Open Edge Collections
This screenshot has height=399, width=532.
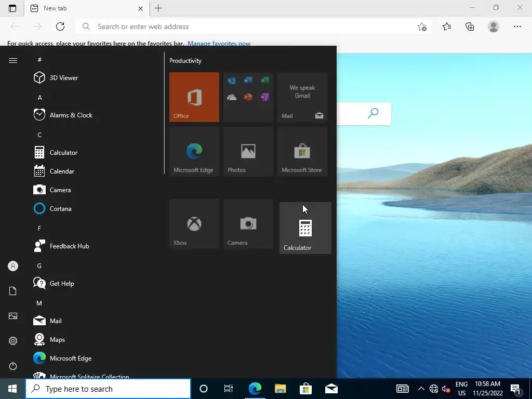(x=470, y=26)
